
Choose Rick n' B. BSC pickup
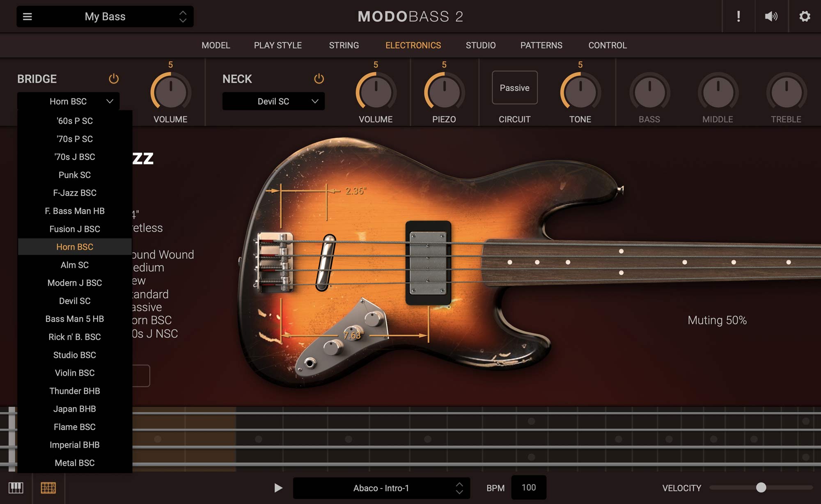click(x=75, y=337)
